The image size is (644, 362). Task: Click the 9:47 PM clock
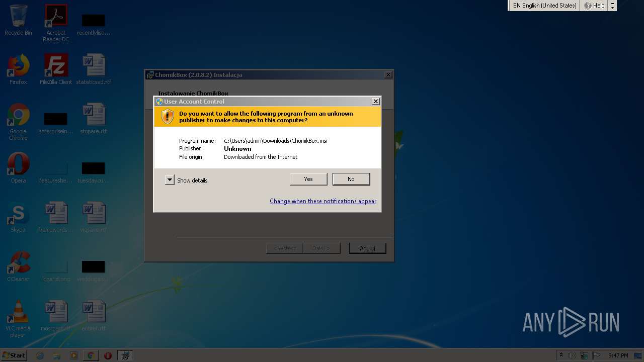[618, 355]
